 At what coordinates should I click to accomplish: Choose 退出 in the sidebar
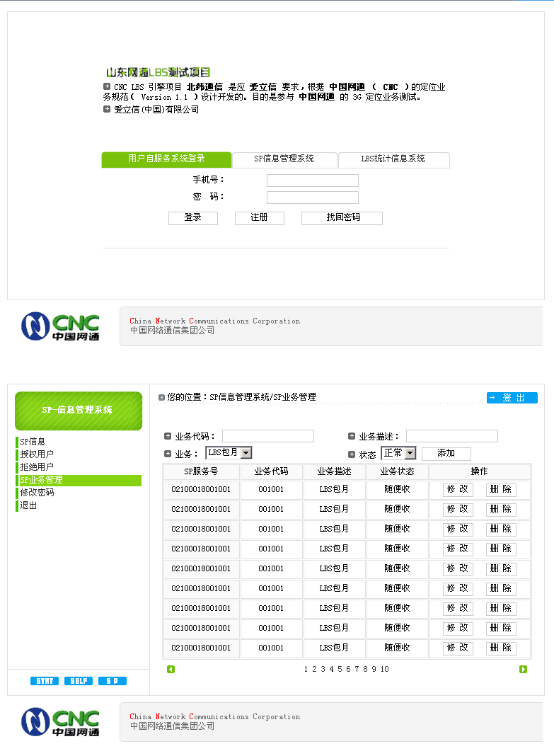point(28,505)
